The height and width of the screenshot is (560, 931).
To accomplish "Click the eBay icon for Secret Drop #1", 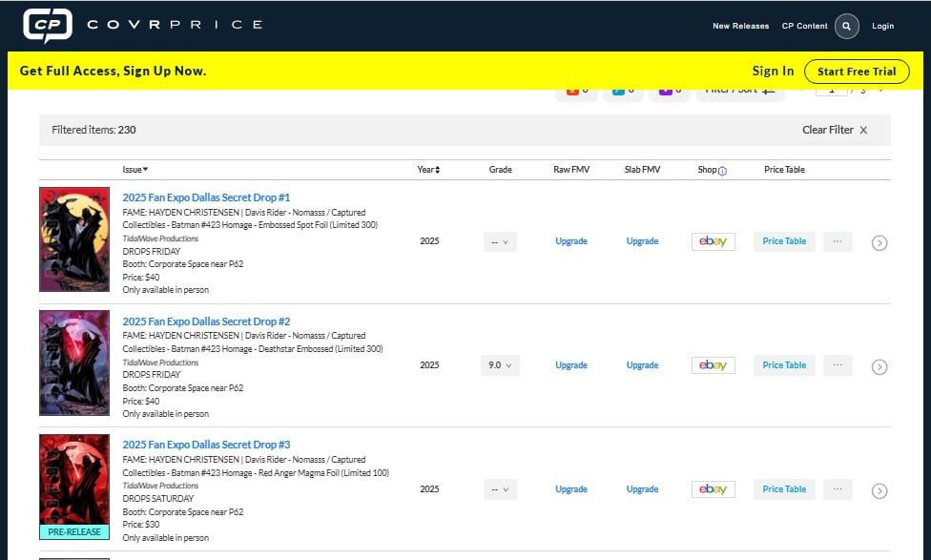I will click(713, 241).
